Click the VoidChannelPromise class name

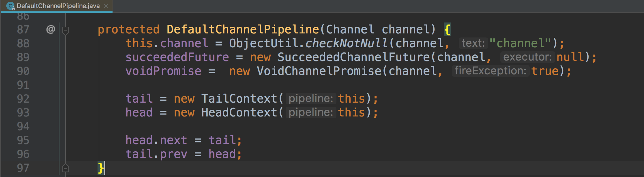[x=319, y=71]
